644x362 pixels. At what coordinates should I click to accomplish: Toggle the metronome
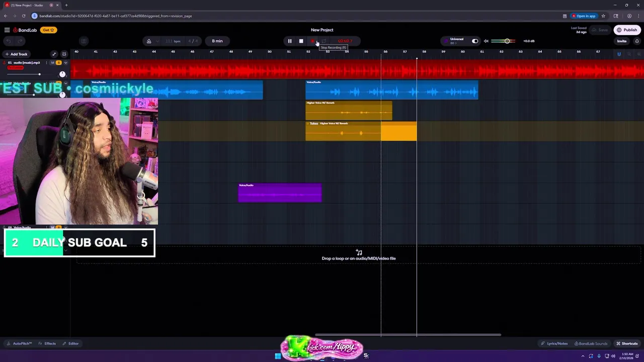149,41
